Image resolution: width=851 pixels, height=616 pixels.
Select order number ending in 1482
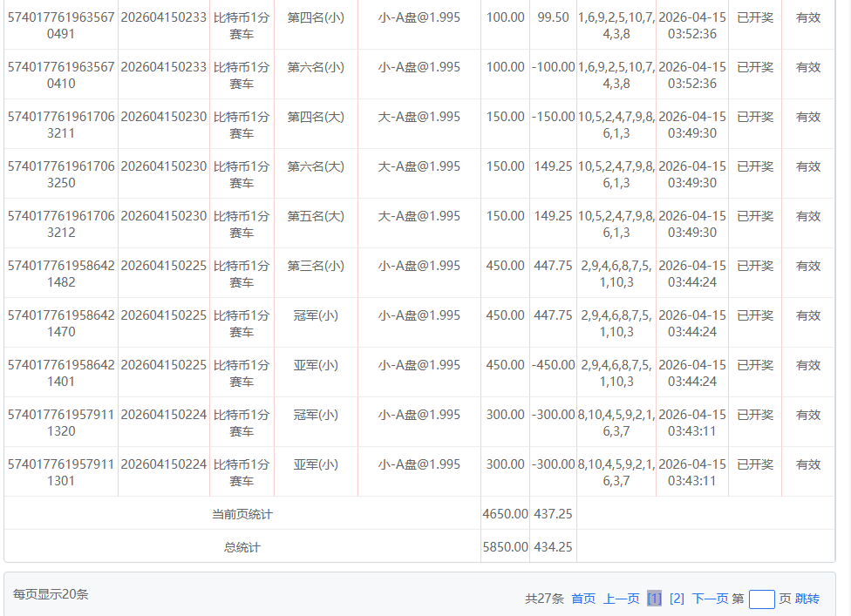(x=60, y=274)
